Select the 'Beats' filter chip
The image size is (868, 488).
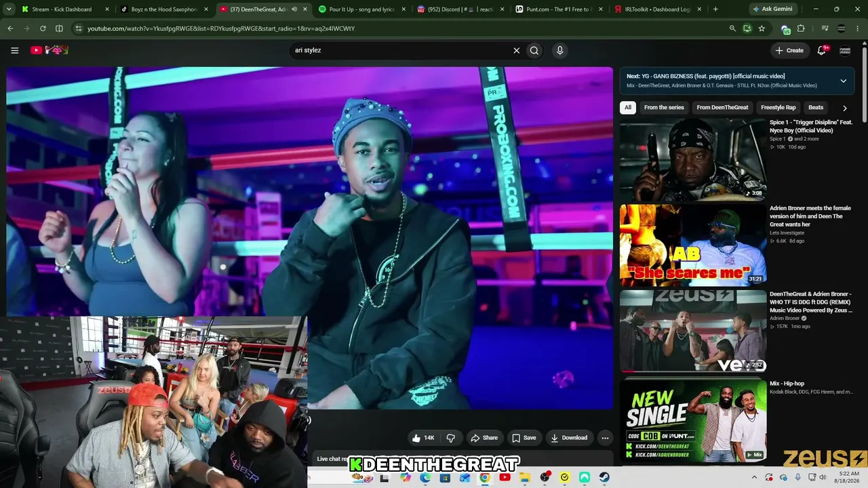point(816,107)
